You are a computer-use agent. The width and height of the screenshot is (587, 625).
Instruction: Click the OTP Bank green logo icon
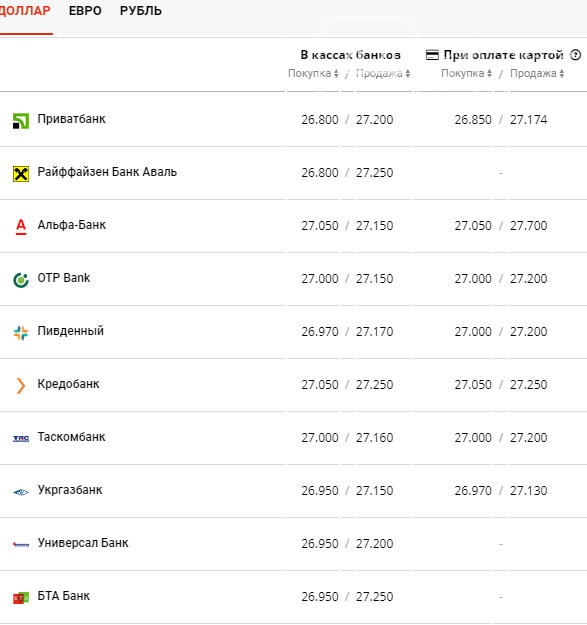click(21, 280)
